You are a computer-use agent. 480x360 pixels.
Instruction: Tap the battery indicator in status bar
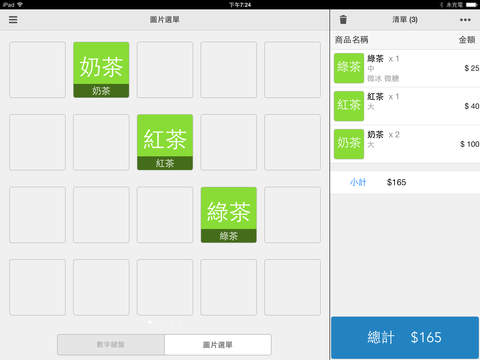pyautogui.click(x=472, y=5)
